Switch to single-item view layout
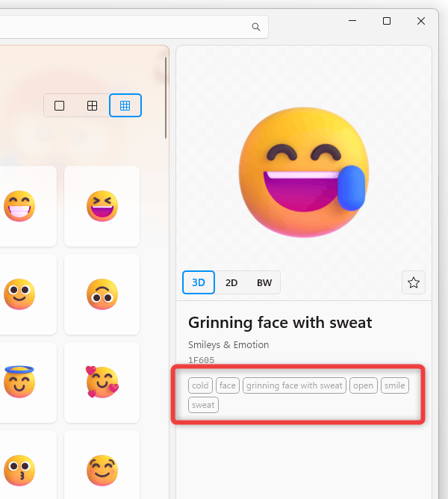This screenshot has width=448, height=499. tap(59, 105)
